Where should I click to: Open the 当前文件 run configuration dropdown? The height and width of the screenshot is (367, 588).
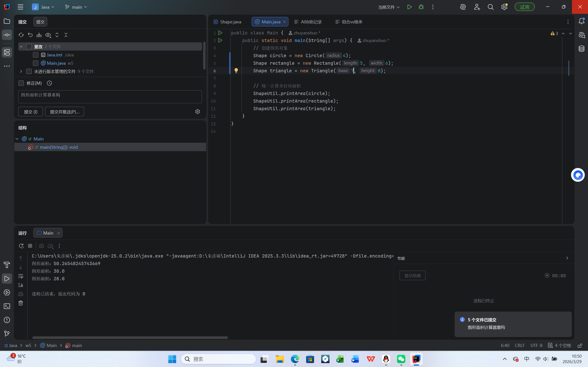coord(389,7)
